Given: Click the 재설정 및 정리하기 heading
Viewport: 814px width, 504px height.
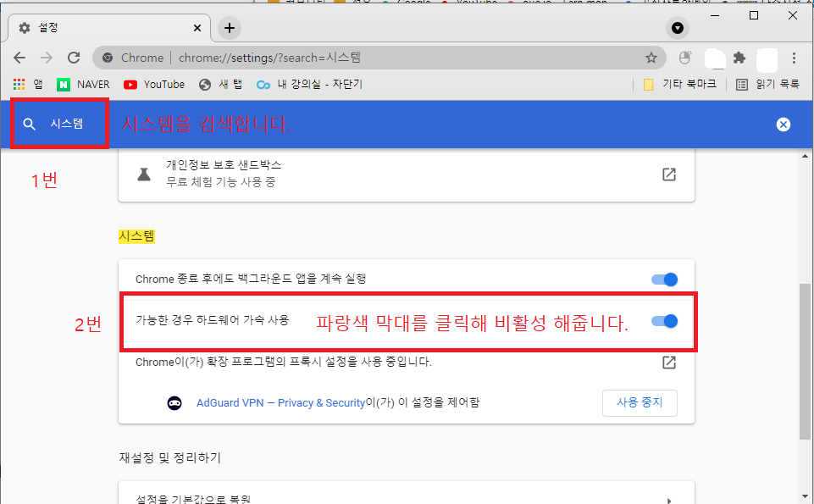Looking at the screenshot, I should click(x=169, y=457).
